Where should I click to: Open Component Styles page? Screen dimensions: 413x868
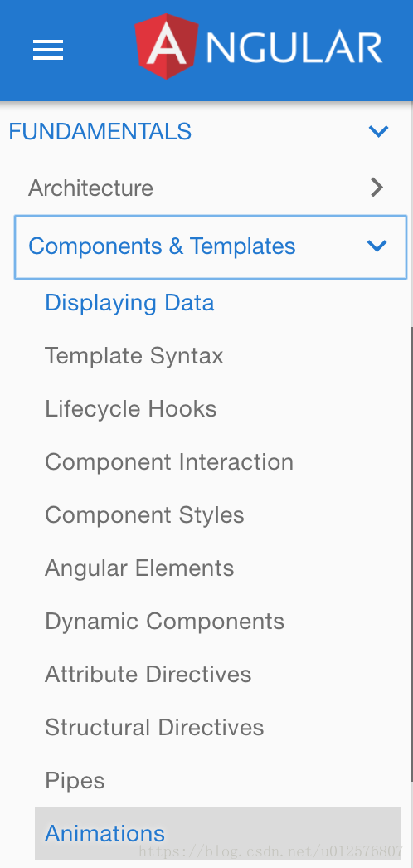point(144,515)
